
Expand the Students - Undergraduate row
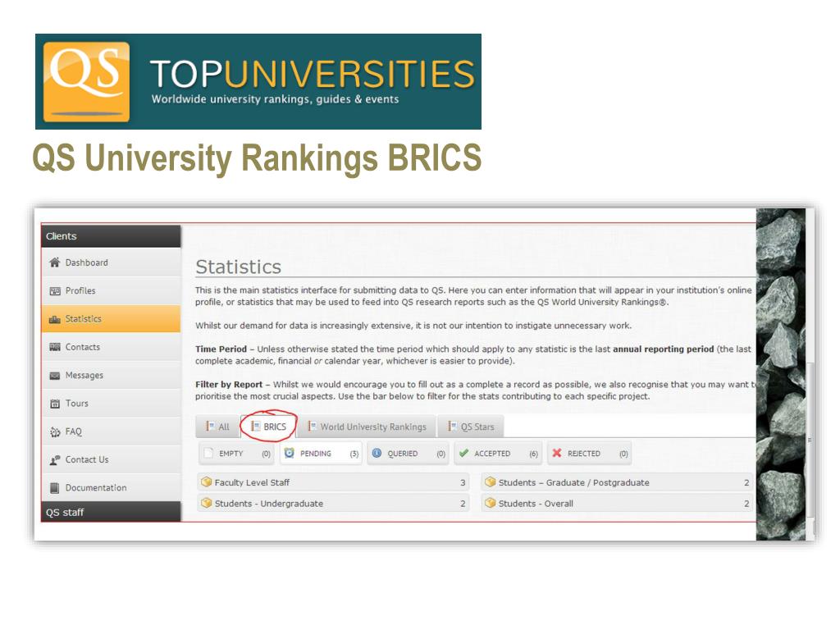coord(333,503)
